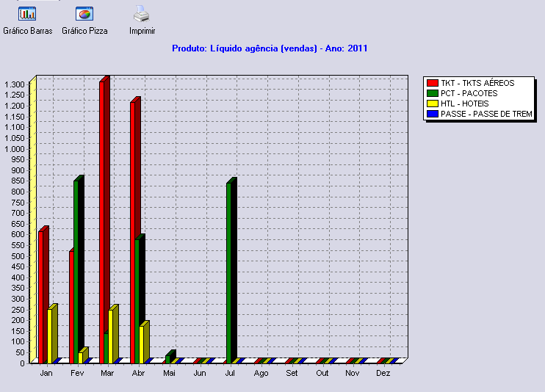The height and width of the screenshot is (392, 545).
Task: Click the 'Set' axis label
Action: (292, 373)
